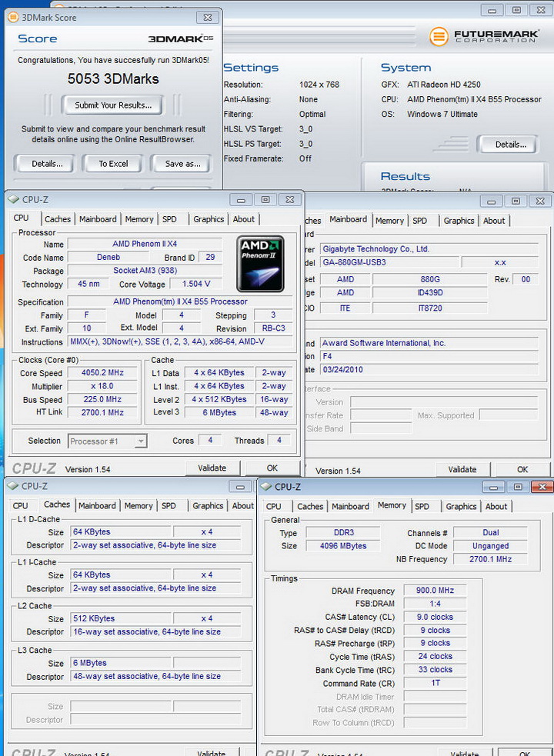The width and height of the screenshot is (554, 756).
Task: Click the Bank Cycle Time 33 clocks value
Action: point(435,670)
